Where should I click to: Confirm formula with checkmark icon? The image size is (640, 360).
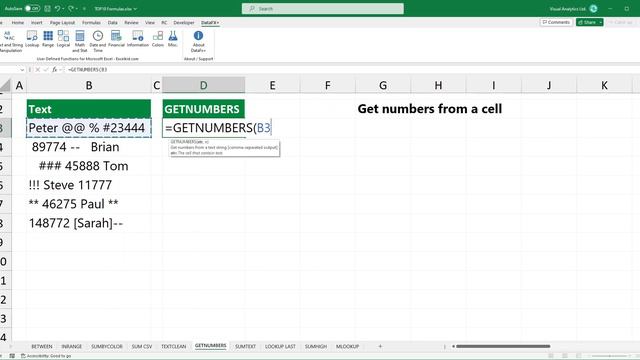[46, 70]
